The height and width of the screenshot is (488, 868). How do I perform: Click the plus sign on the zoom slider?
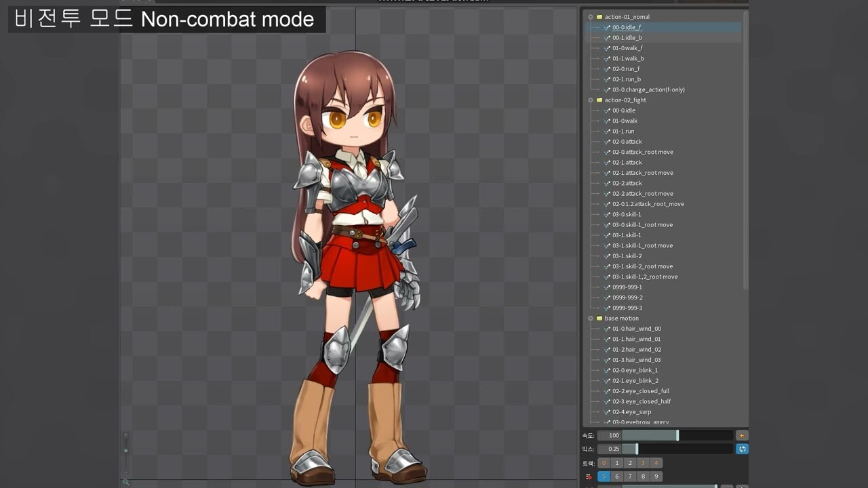(x=125, y=435)
